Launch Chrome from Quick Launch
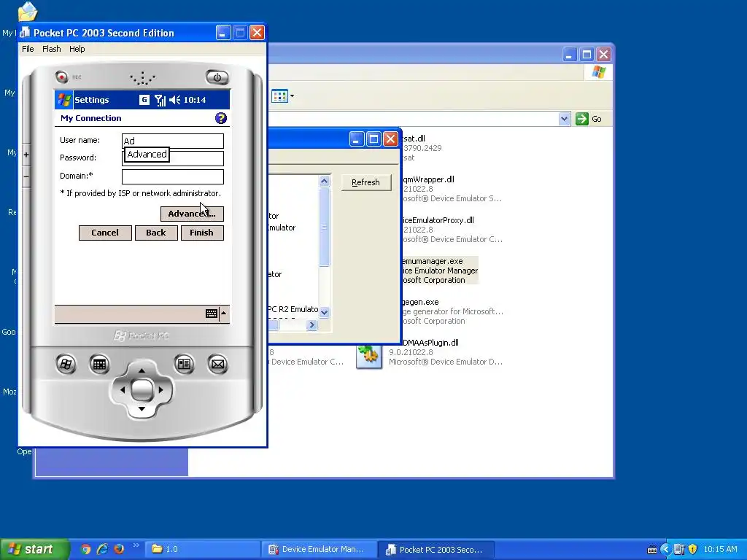747x560 pixels. click(86, 549)
